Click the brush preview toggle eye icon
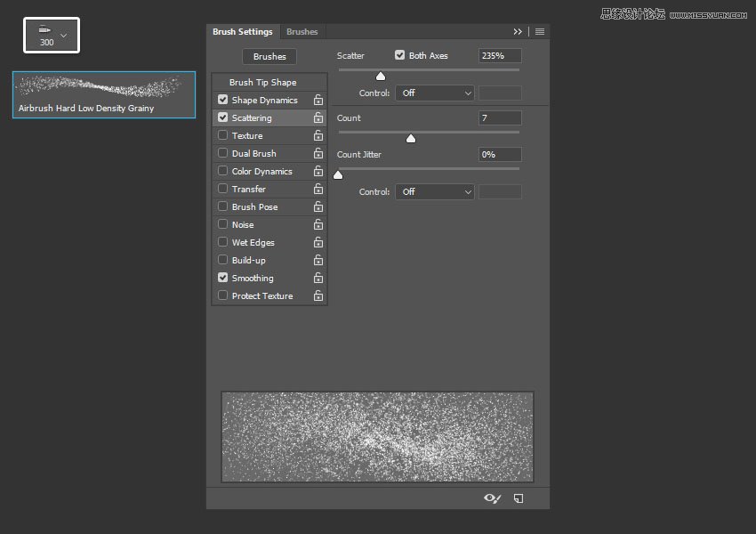 493,498
